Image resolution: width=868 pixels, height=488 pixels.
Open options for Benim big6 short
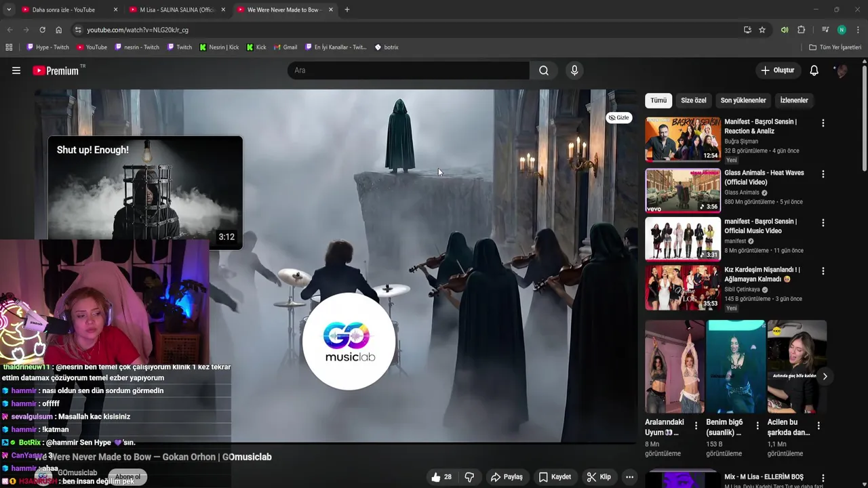pyautogui.click(x=757, y=426)
